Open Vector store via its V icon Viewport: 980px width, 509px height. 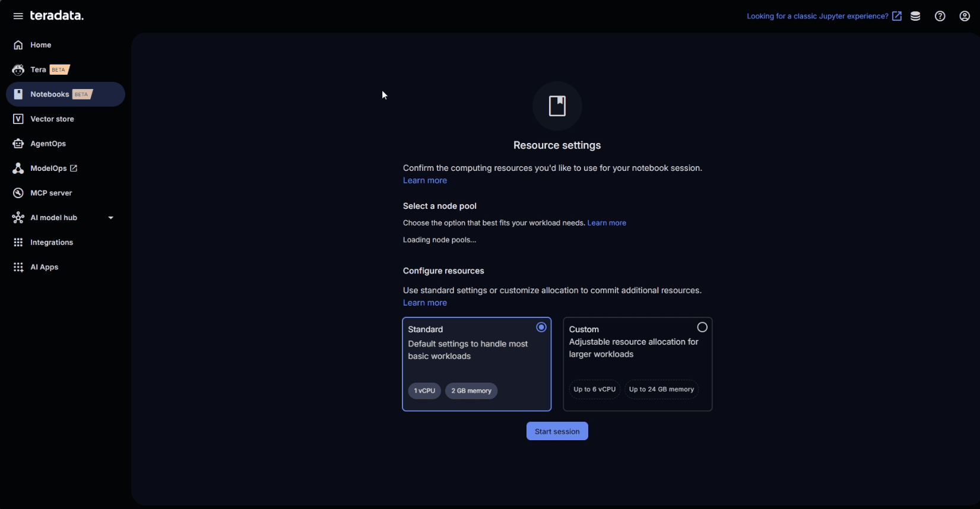pyautogui.click(x=18, y=119)
